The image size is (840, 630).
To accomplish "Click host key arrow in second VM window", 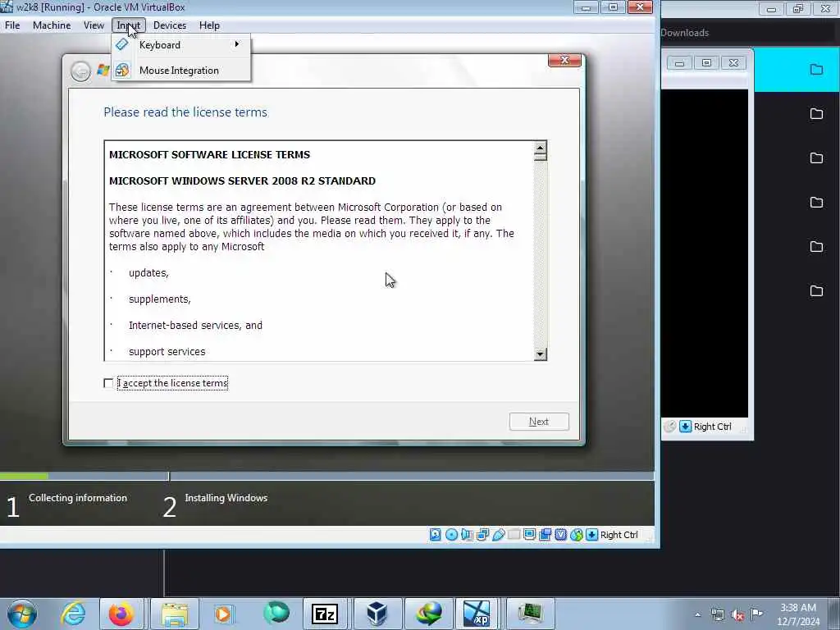I will (685, 427).
